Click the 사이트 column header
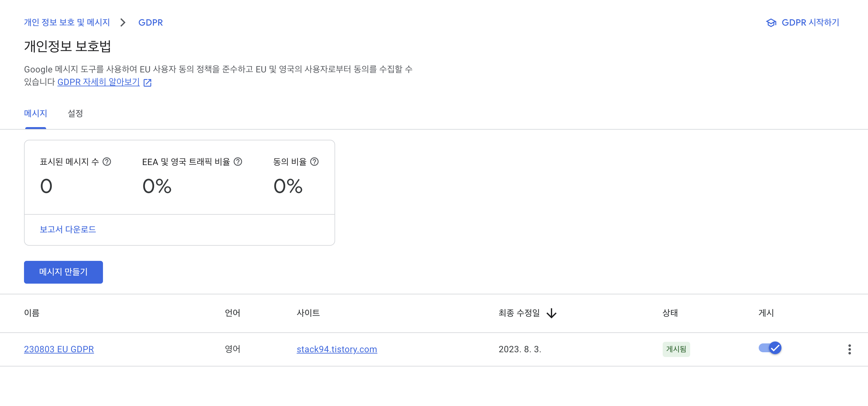 pyautogui.click(x=308, y=313)
